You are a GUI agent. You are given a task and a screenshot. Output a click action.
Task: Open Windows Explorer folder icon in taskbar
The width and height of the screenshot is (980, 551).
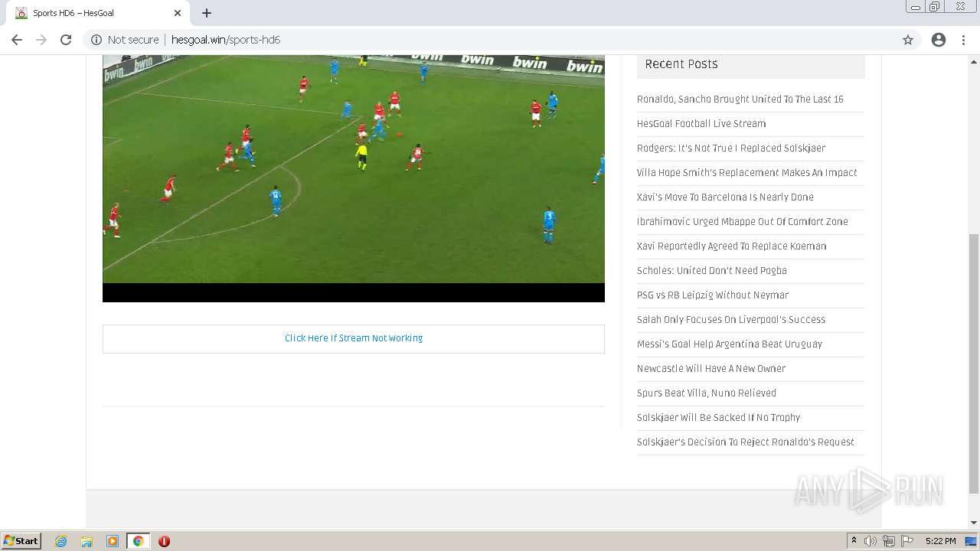(87, 541)
